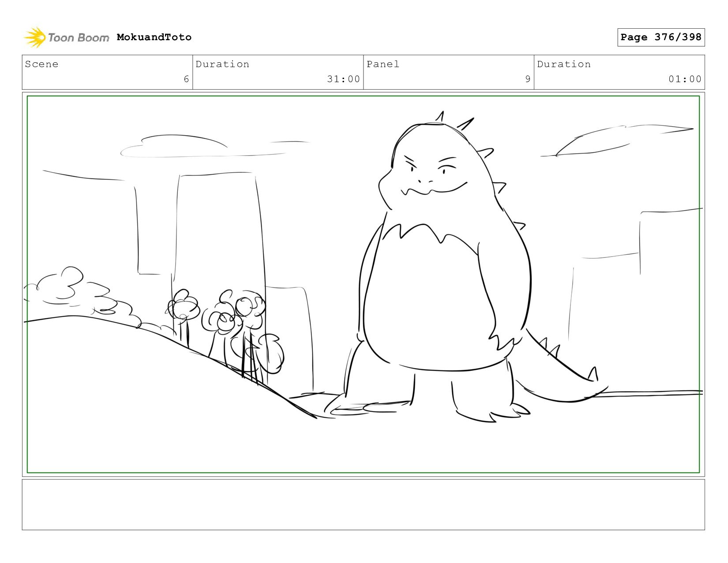
Task: Click the panel duration value 01:00
Action: click(x=685, y=79)
